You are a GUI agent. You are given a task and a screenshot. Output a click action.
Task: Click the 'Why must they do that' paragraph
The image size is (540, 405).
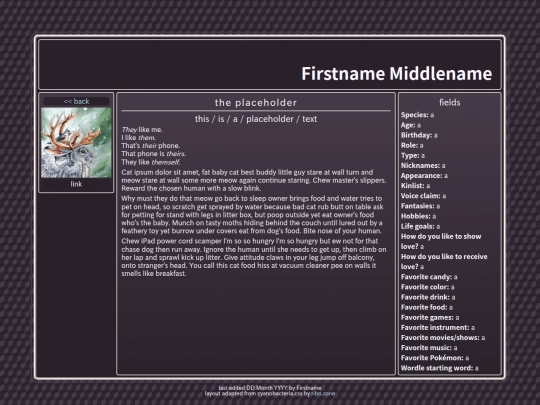252,215
